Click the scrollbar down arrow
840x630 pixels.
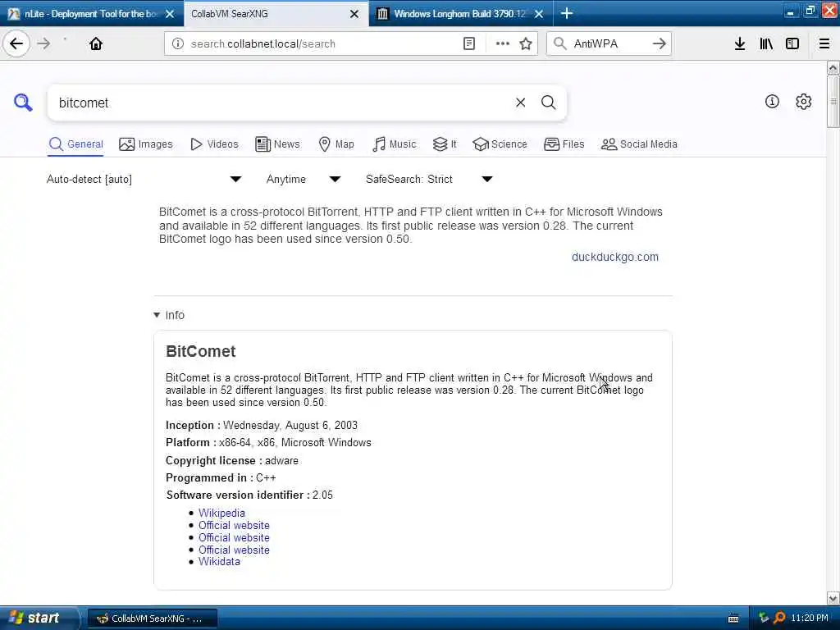point(833,598)
